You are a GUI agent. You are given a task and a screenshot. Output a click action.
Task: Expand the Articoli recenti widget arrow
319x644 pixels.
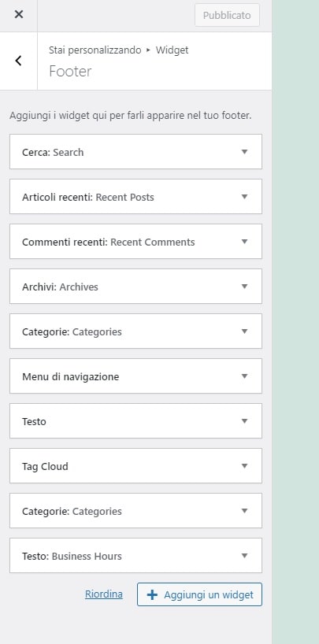coord(245,196)
